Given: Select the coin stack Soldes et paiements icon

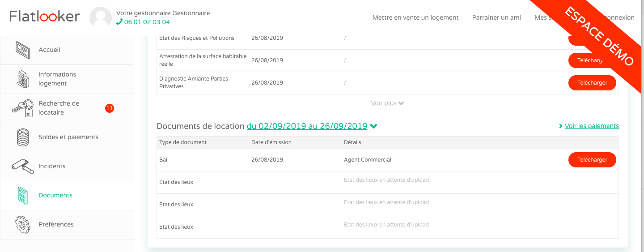Looking at the screenshot, I should (x=23, y=137).
